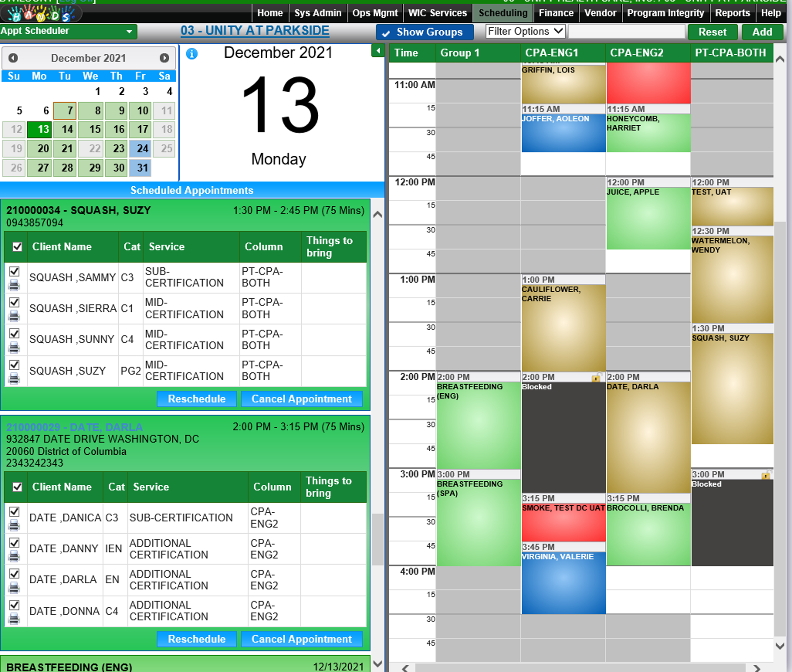Image resolution: width=792 pixels, height=672 pixels.
Task: Click printer icon for DATE, DANNY
Action: 14,556
